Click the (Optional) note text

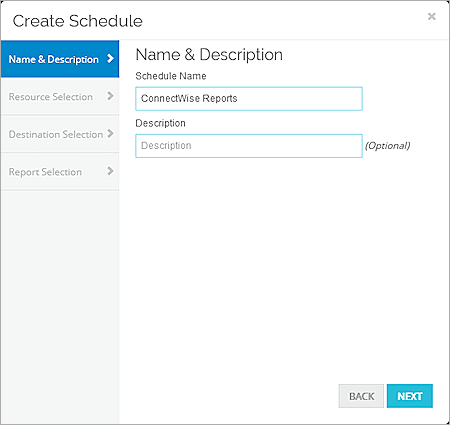pyautogui.click(x=387, y=146)
